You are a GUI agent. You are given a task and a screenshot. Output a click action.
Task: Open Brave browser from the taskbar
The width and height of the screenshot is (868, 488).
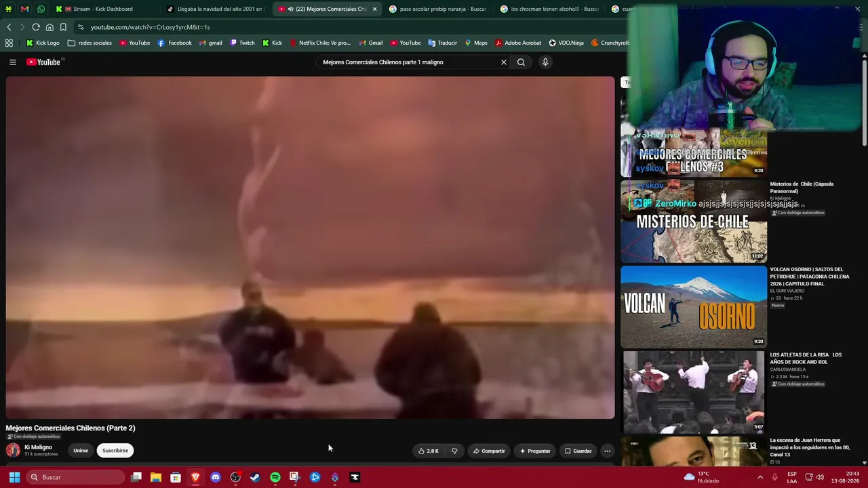[x=195, y=477]
